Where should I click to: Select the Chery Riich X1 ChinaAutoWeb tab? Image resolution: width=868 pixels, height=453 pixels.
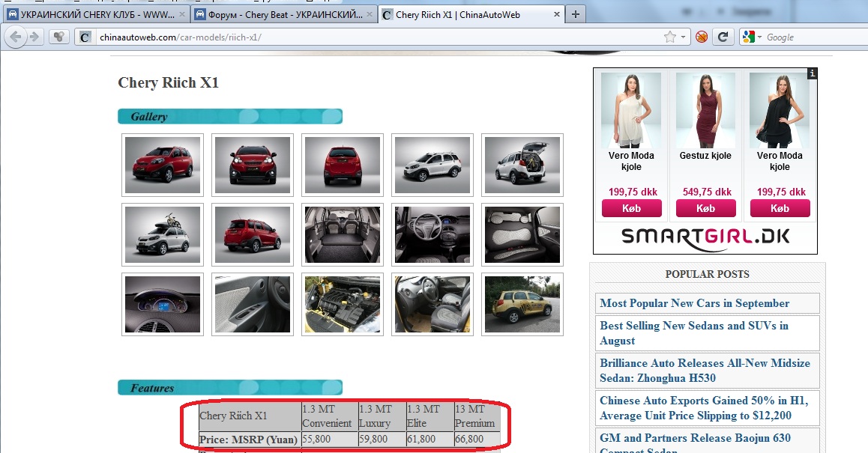click(x=471, y=15)
